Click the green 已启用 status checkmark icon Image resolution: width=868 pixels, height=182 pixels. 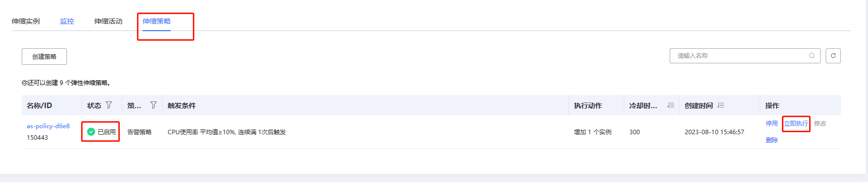click(91, 132)
